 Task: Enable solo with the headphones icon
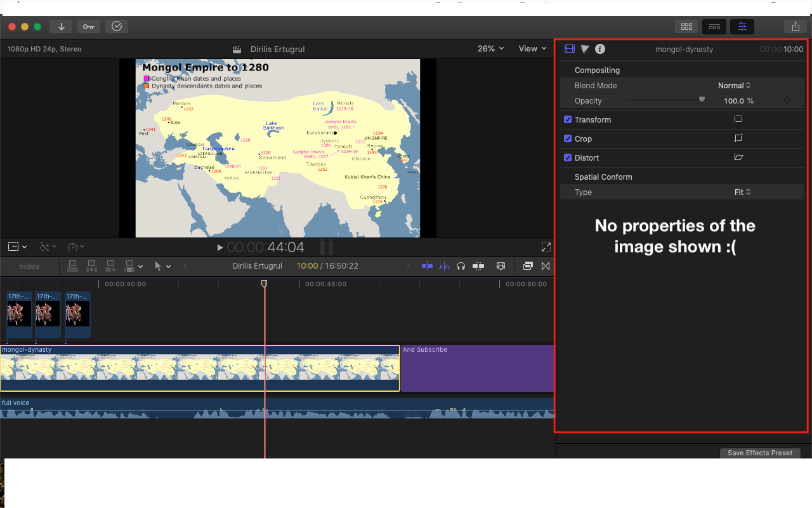coord(461,266)
